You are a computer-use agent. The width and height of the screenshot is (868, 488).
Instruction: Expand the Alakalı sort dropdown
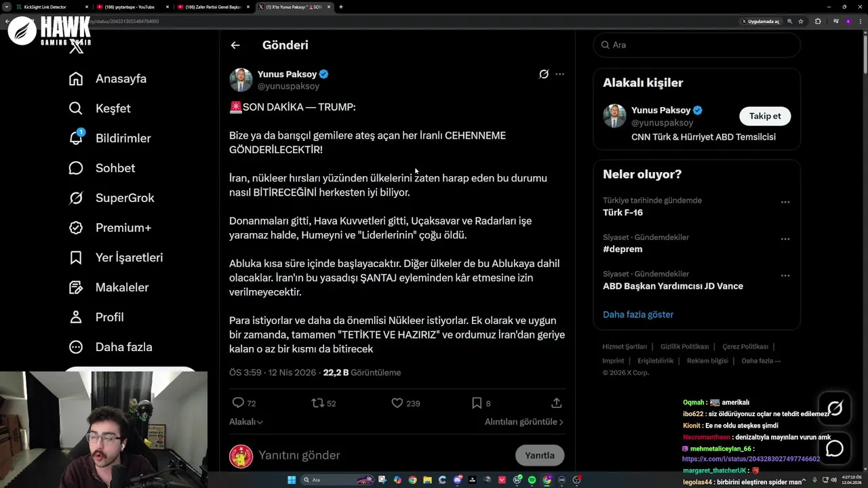[x=246, y=422]
